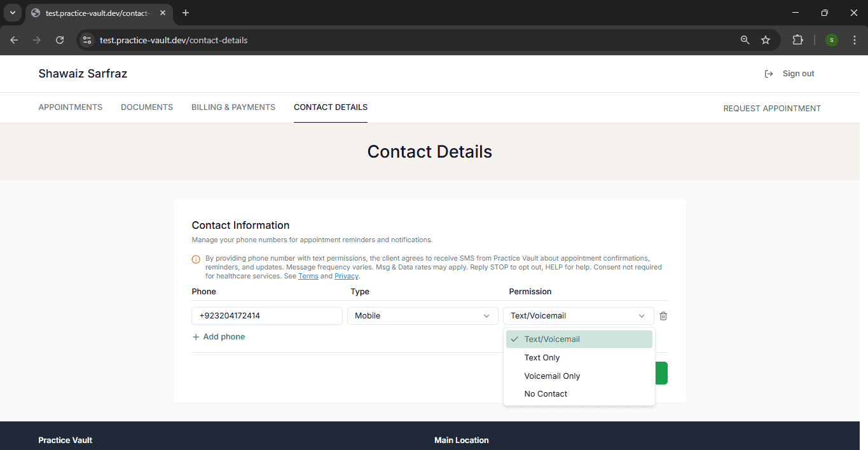Click REQUEST APPOINTMENT
Image resolution: width=868 pixels, height=450 pixels.
tap(772, 108)
